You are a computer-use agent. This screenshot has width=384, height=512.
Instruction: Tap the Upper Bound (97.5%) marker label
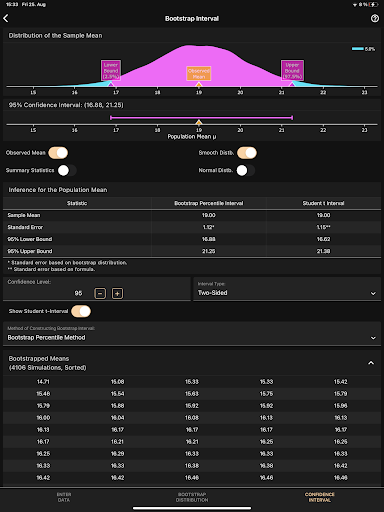(292, 70)
